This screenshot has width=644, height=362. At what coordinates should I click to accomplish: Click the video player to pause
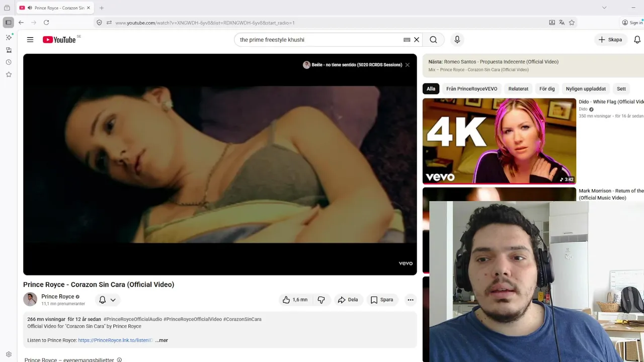click(220, 164)
